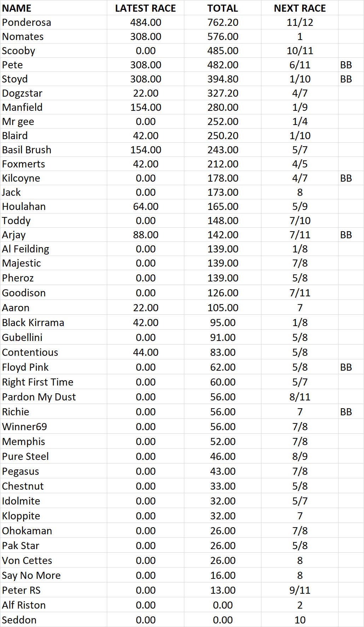Viewport: 364px width, 627px height.
Task: Click the NAME column header
Action: (17, 8)
